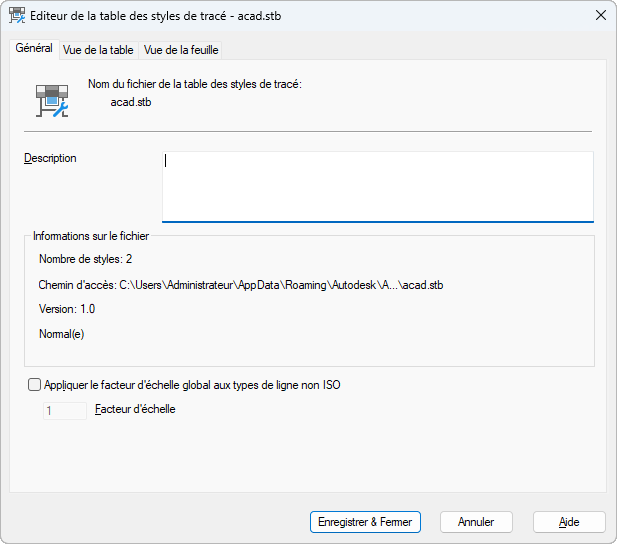This screenshot has width=617, height=544.
Task: Click the acad.stb file name text
Action: click(x=130, y=102)
